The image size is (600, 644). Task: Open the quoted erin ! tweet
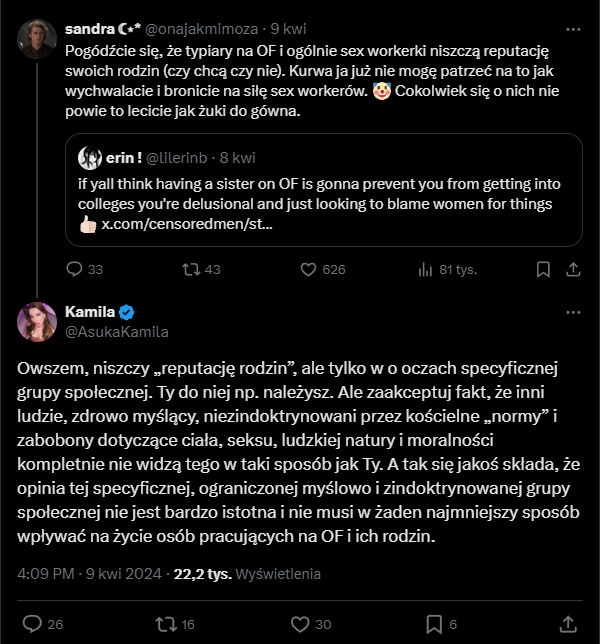(x=324, y=190)
